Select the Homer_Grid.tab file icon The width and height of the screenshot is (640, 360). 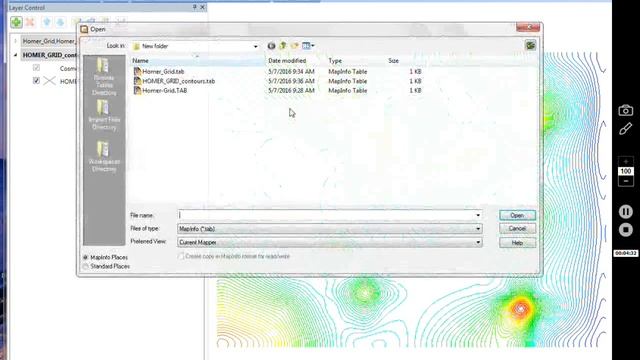click(138, 71)
